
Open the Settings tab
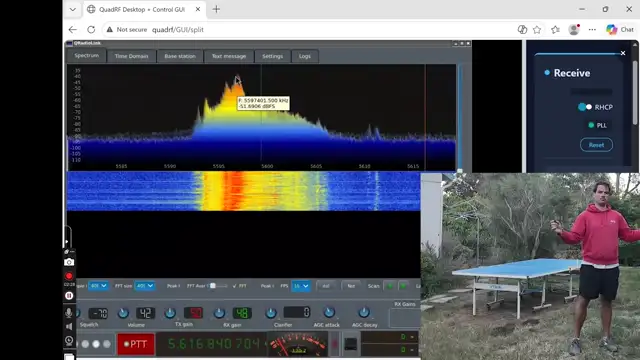click(272, 56)
